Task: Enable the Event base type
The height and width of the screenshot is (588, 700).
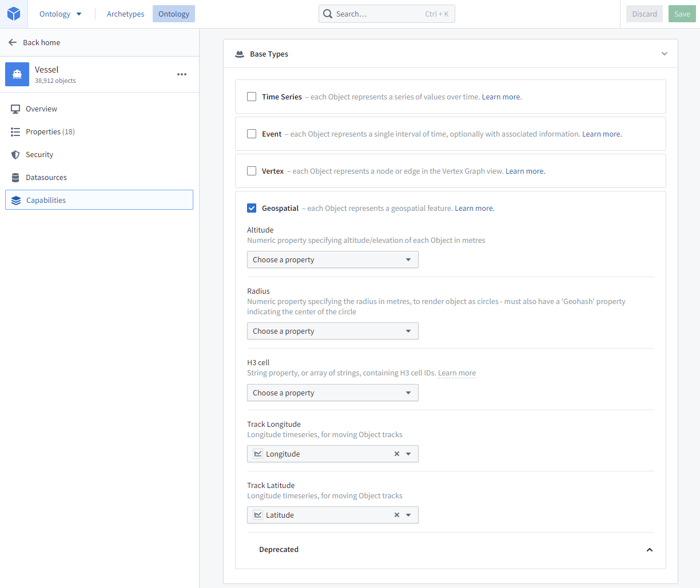Action: click(x=252, y=134)
